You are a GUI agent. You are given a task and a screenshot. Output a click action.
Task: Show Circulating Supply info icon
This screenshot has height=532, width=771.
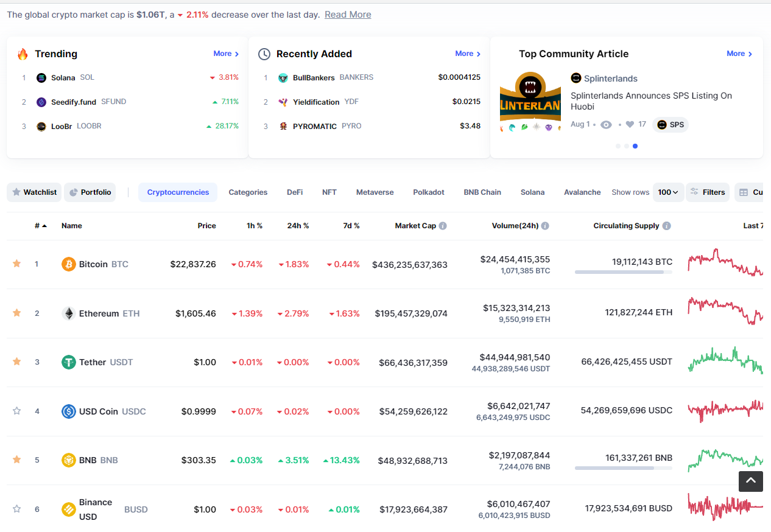click(667, 226)
